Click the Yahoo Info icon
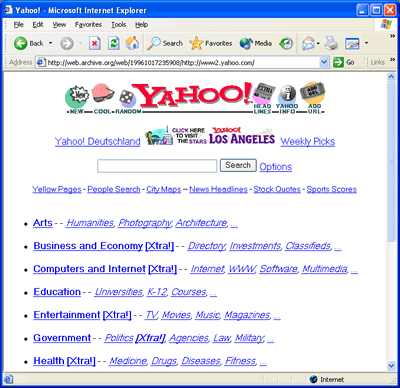The height and width of the screenshot is (388, 400). (287, 94)
